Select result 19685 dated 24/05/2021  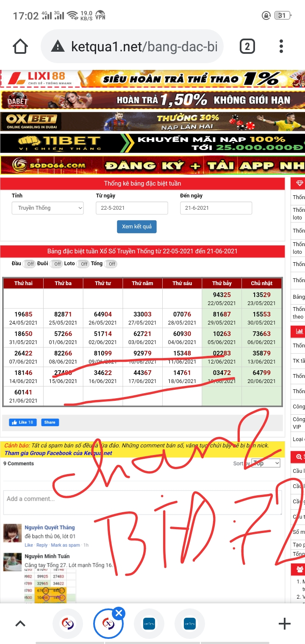point(23,318)
